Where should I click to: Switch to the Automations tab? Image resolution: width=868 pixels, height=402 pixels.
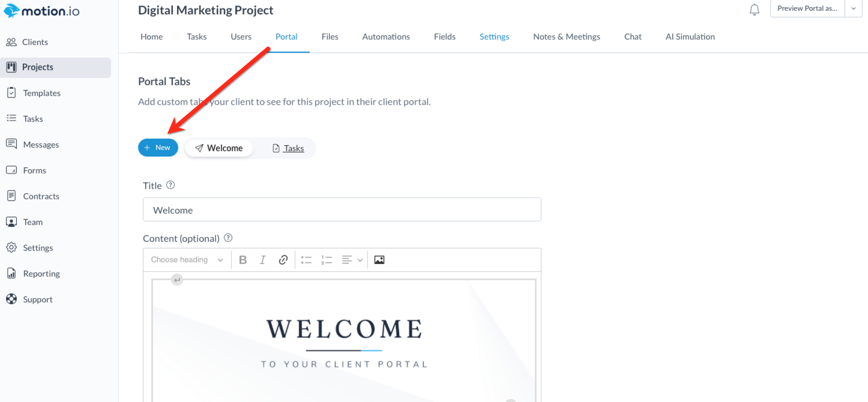(386, 37)
